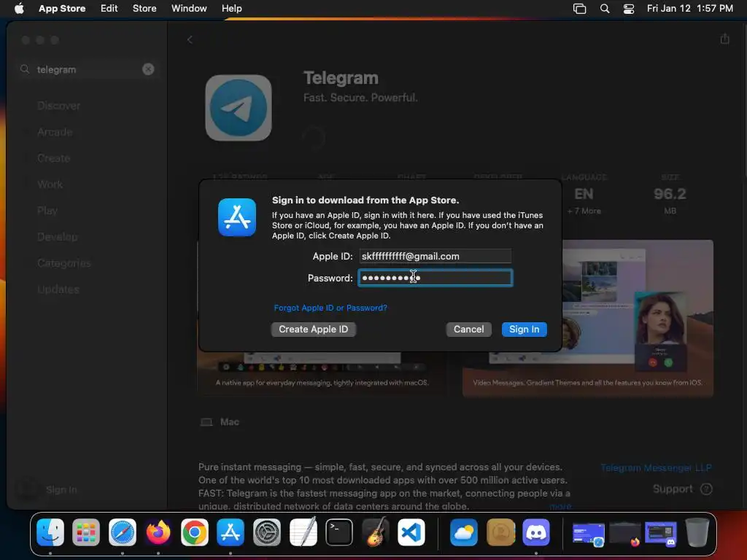Image resolution: width=747 pixels, height=560 pixels.
Task: Click the Telegram app icon
Action: pos(239,108)
